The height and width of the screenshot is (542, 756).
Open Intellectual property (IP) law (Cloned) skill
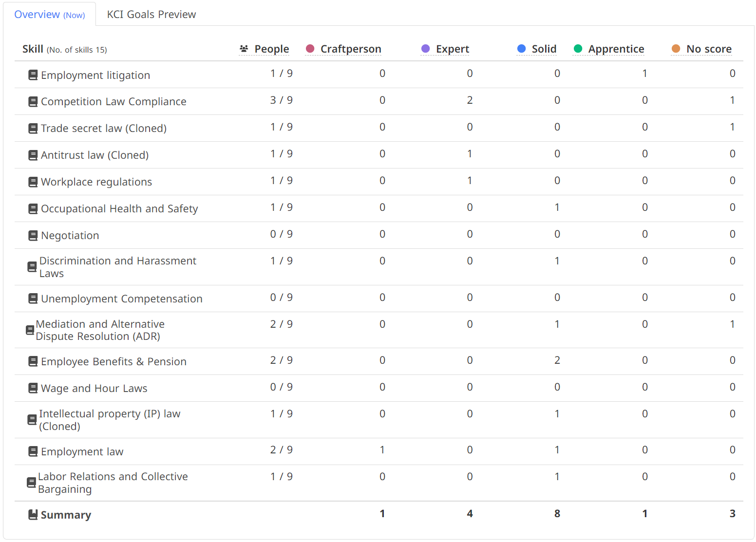pos(110,420)
